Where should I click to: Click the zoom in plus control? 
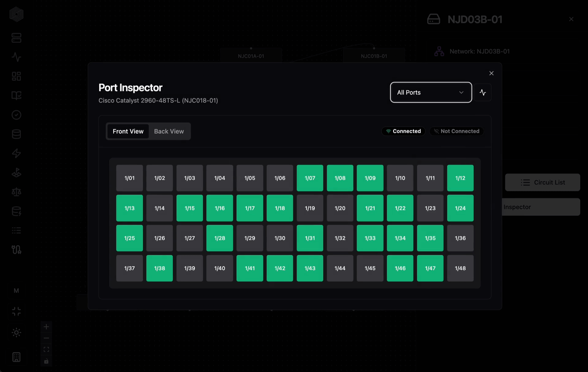pyautogui.click(x=46, y=327)
